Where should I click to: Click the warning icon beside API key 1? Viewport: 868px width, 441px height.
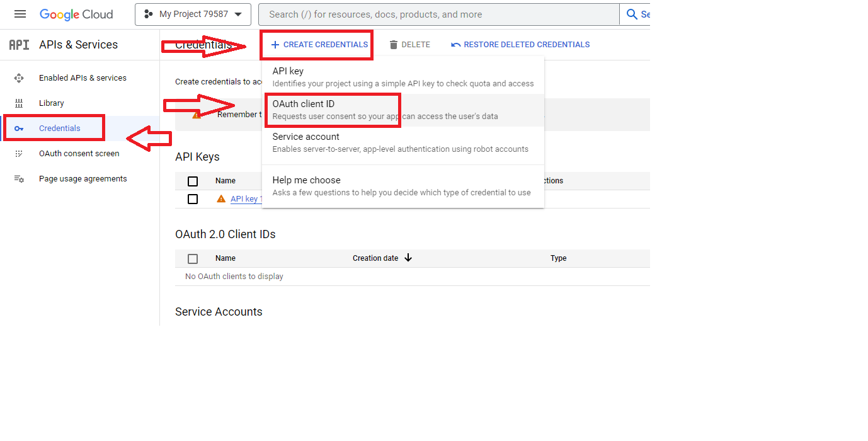pos(221,198)
